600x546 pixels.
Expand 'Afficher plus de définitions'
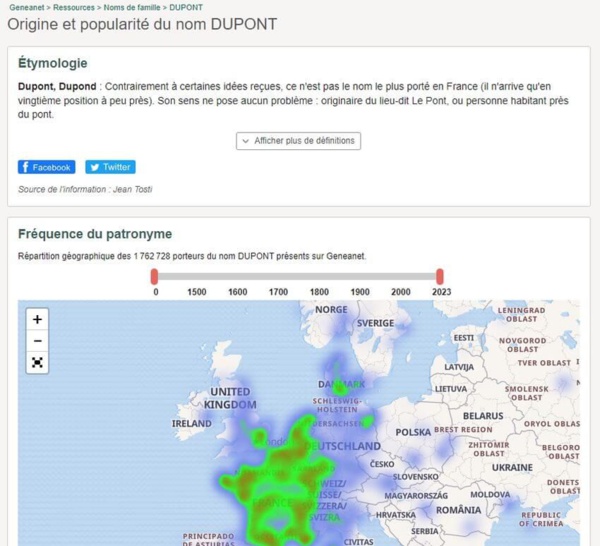(x=298, y=141)
